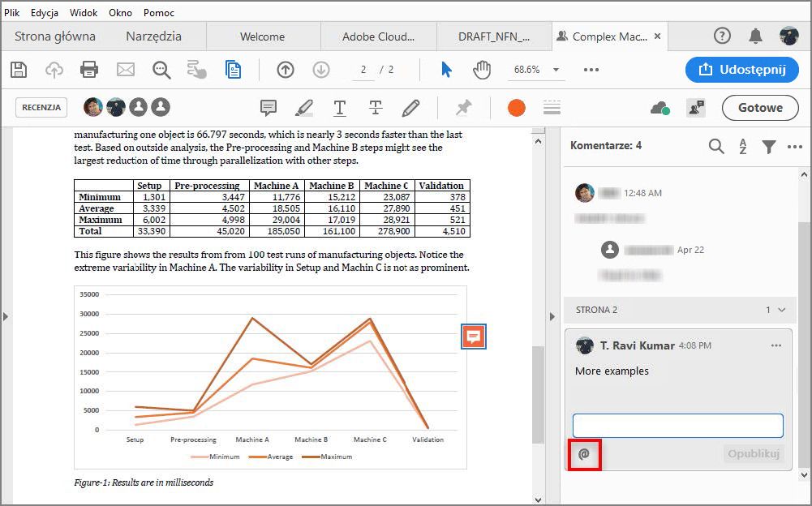The width and height of the screenshot is (812, 506).
Task: Close the Complex Mac tab
Action: tap(657, 36)
